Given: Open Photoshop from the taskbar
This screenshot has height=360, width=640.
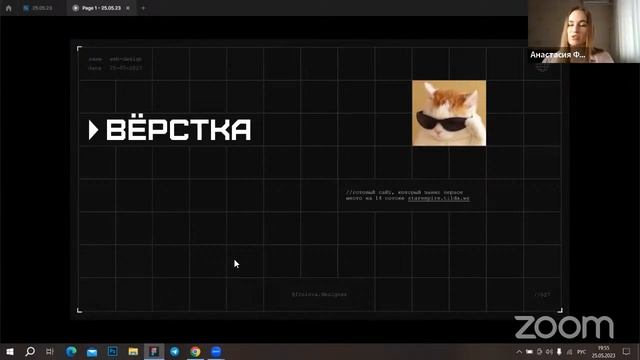Looking at the screenshot, I should (x=113, y=351).
